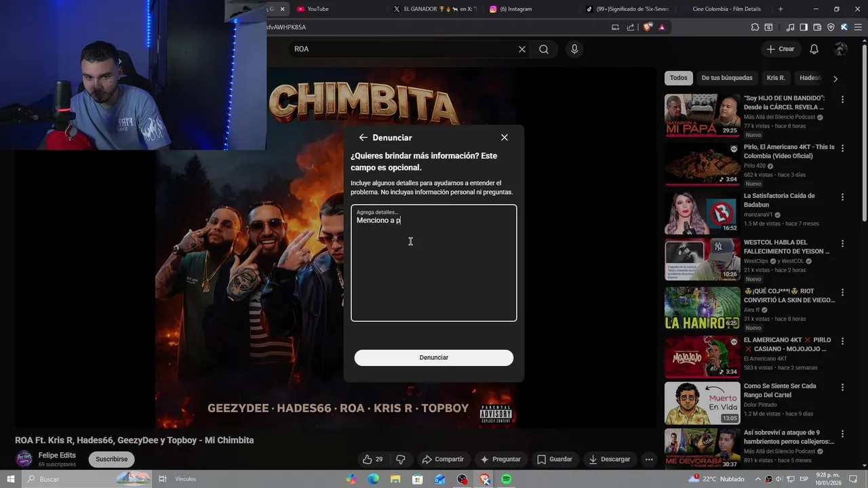This screenshot has height=488, width=868.
Task: Open the MI PAPÁ podcast thumbnail
Action: [702, 115]
